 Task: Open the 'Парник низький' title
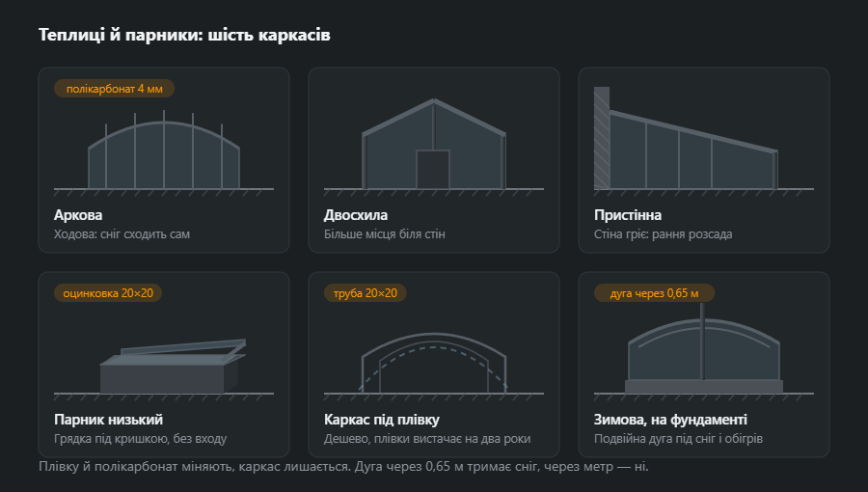pos(108,420)
